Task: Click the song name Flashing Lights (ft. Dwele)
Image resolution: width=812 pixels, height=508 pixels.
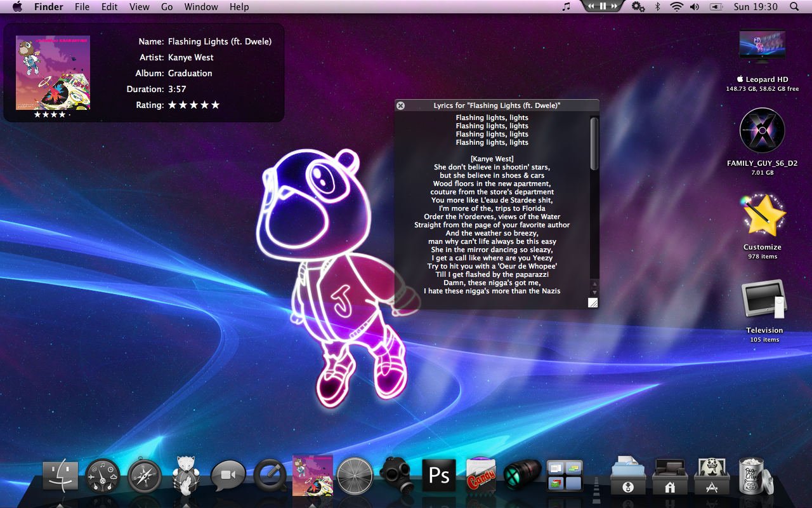Action: [x=219, y=41]
